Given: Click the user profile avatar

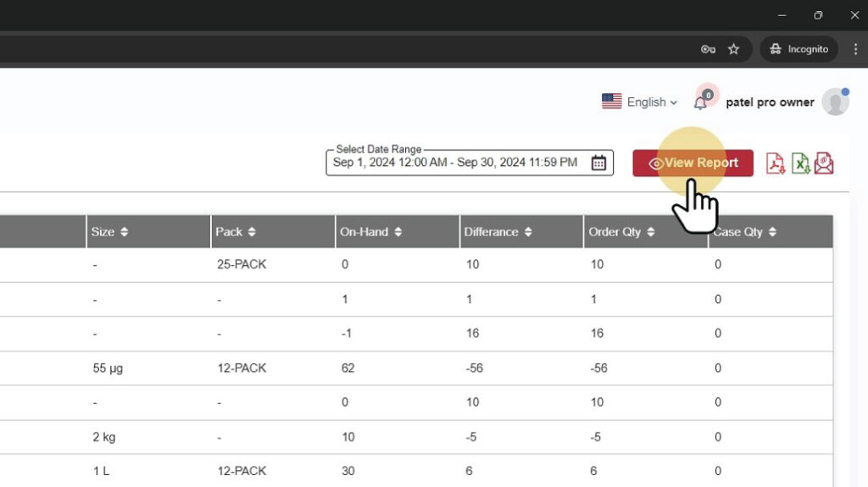Looking at the screenshot, I should [x=835, y=102].
